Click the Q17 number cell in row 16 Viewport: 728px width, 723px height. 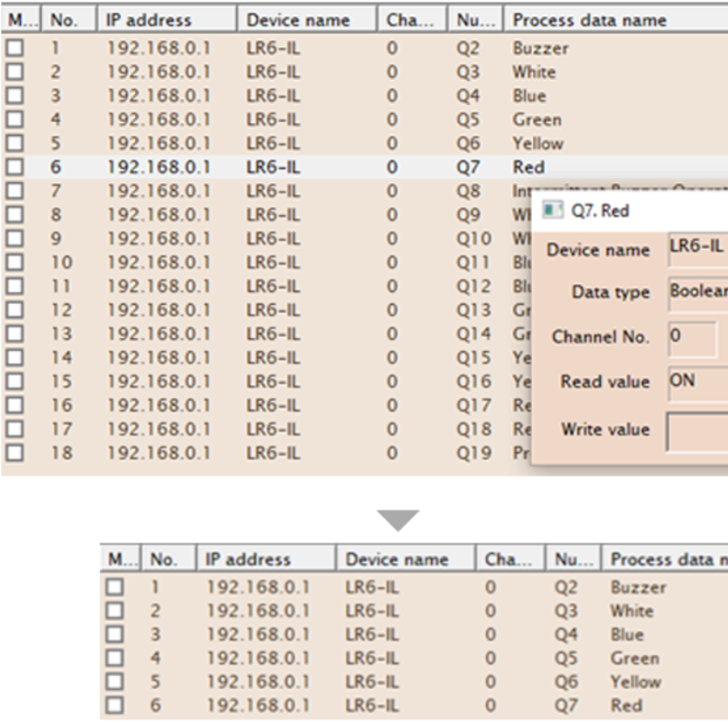click(474, 405)
